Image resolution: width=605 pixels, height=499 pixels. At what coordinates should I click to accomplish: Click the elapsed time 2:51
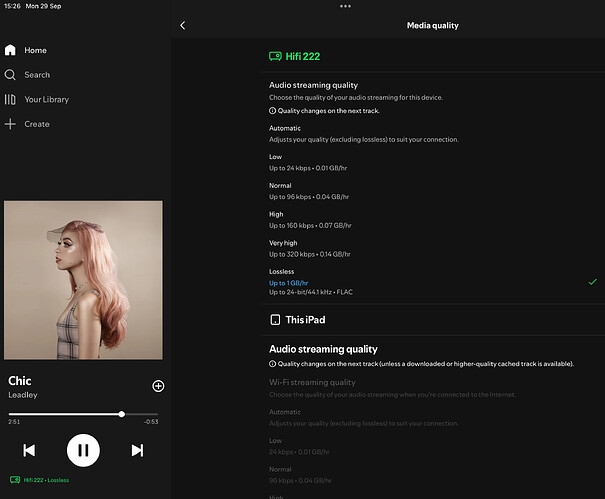tap(14, 422)
